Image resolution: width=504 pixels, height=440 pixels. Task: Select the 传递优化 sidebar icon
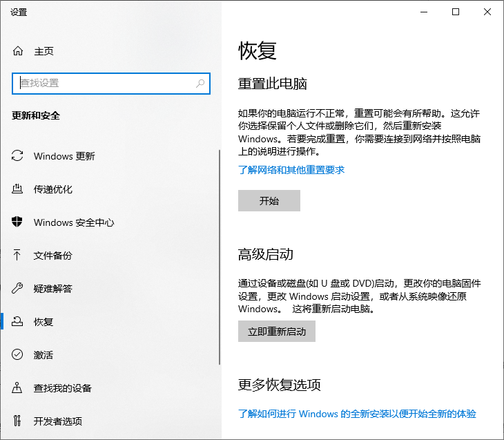(x=18, y=189)
